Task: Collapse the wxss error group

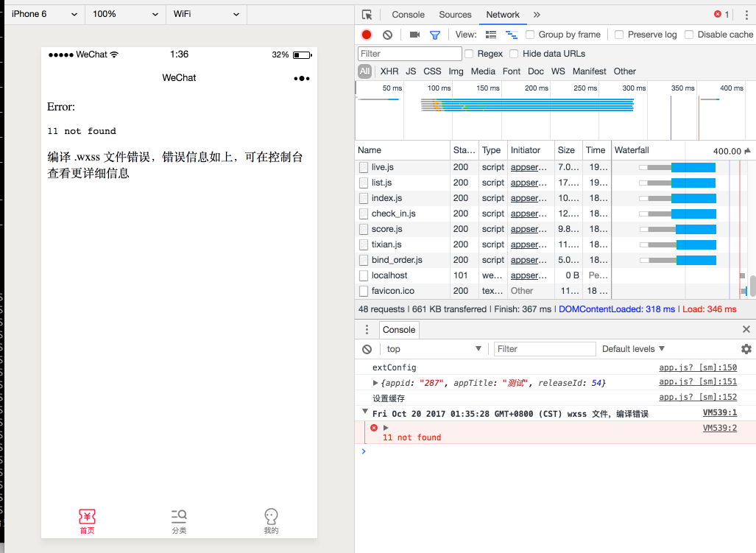Action: [365, 412]
